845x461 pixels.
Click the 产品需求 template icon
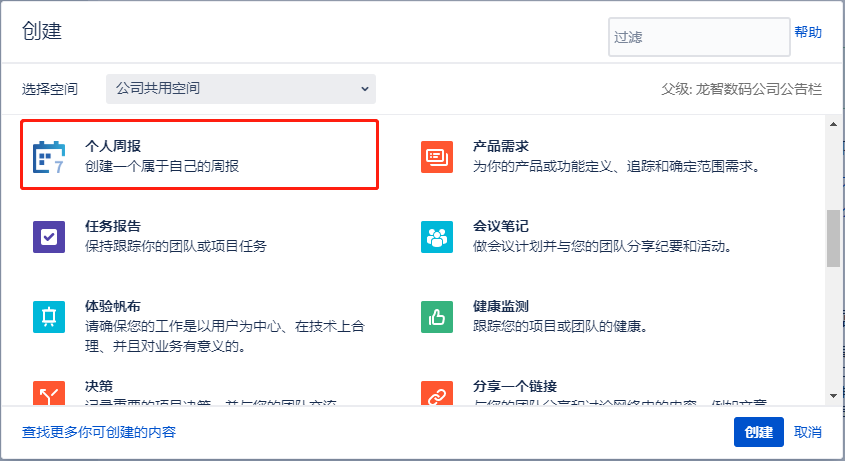click(x=437, y=157)
